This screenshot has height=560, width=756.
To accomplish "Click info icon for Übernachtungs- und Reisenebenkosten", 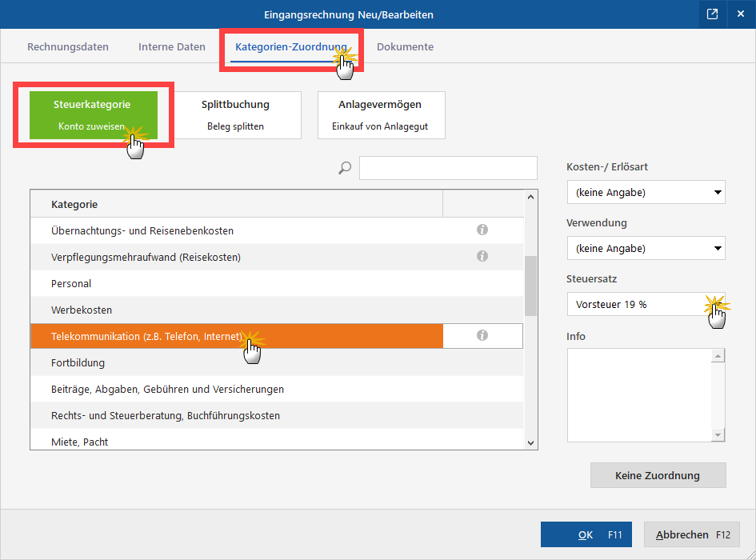I will [482, 230].
